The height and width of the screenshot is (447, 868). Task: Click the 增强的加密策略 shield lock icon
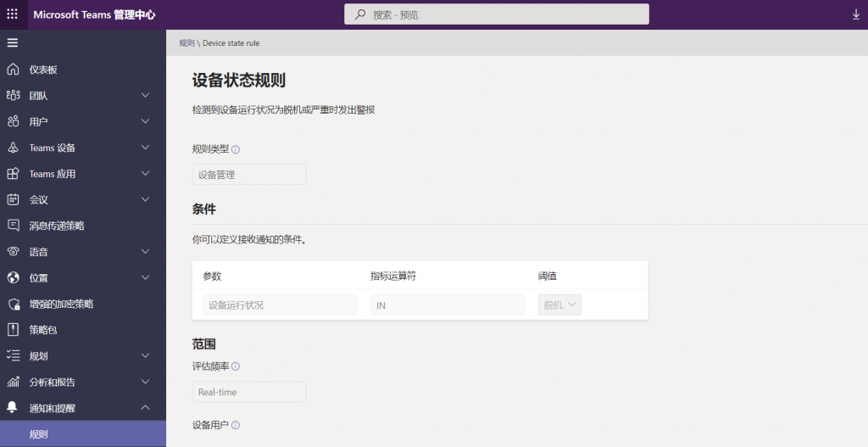[x=14, y=304]
